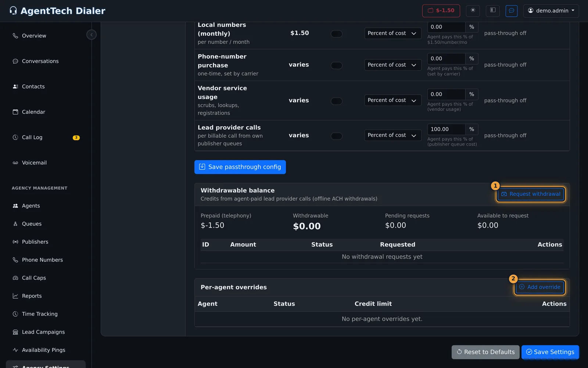Click the Call Log badge showing 3
This screenshot has width=588, height=368.
pyautogui.click(x=76, y=138)
